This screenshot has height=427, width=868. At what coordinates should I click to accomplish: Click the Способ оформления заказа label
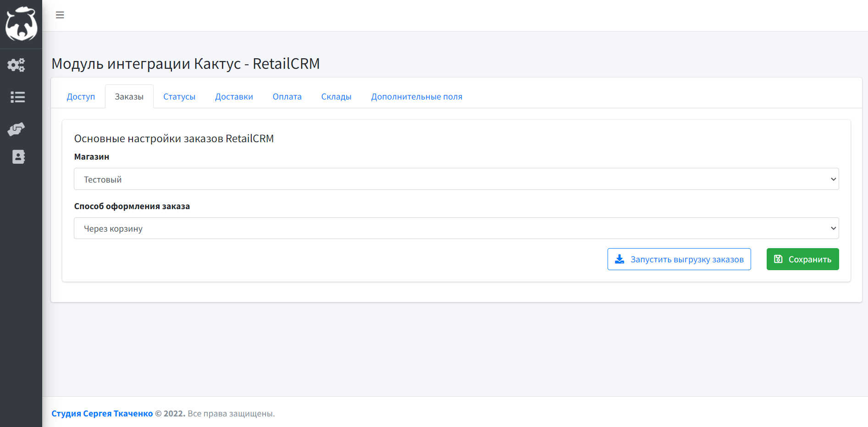tap(132, 206)
